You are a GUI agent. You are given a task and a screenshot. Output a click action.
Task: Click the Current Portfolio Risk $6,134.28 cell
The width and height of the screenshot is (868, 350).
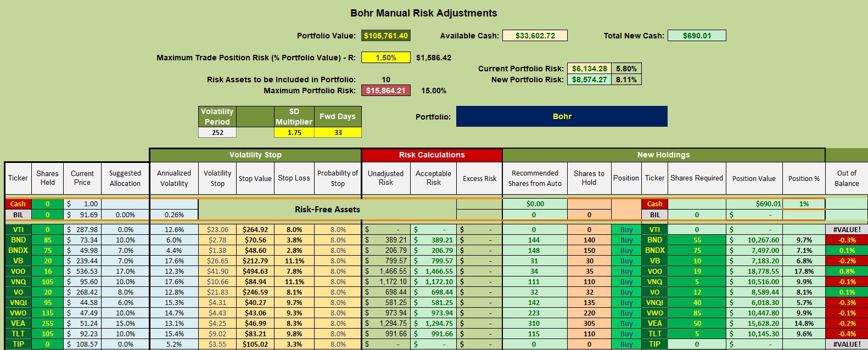[589, 69]
